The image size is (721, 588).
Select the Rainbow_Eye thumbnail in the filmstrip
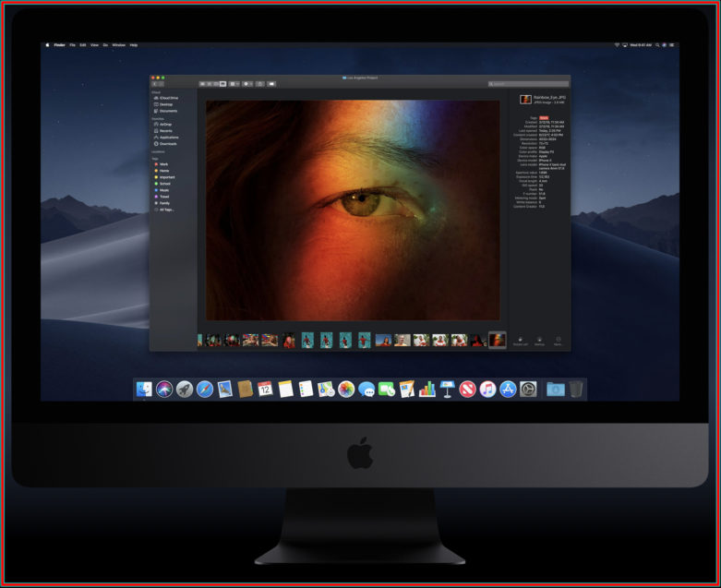497,341
